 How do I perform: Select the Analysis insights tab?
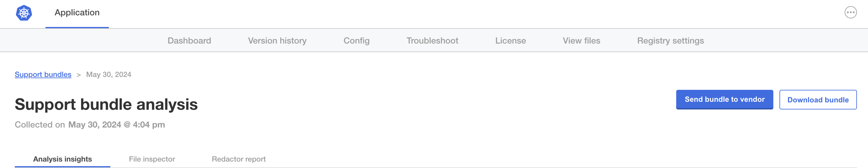pyautogui.click(x=62, y=159)
